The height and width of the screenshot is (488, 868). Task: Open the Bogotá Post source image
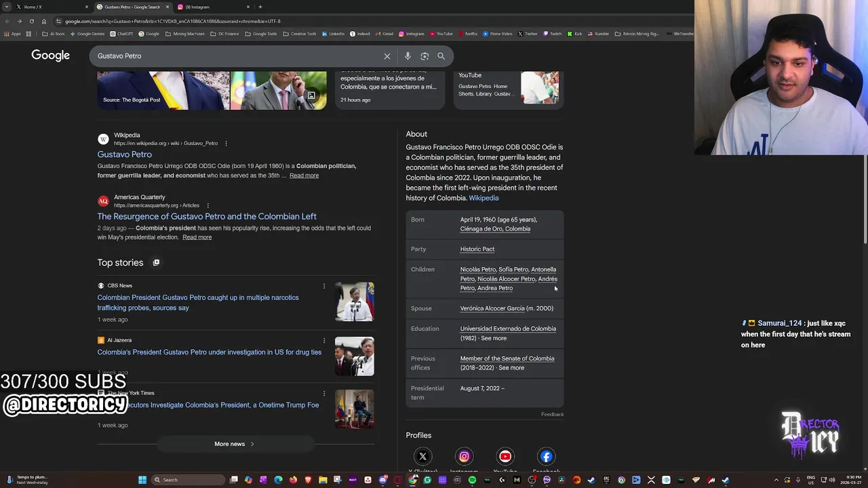coord(163,91)
